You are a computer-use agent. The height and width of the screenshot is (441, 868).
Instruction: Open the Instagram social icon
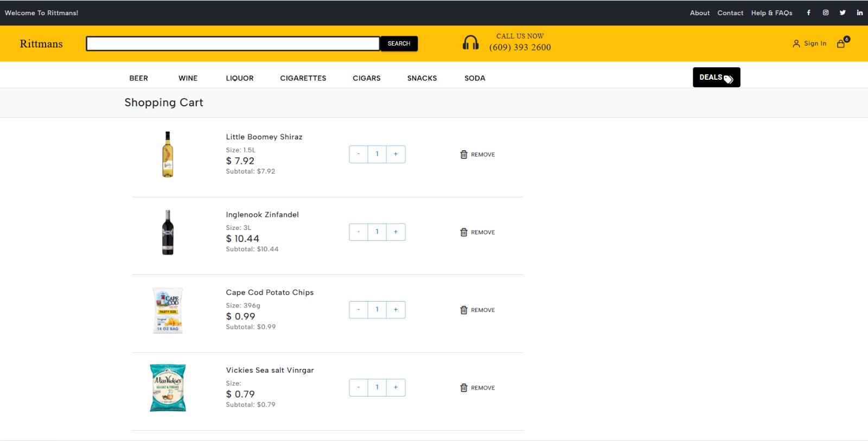[x=826, y=12]
